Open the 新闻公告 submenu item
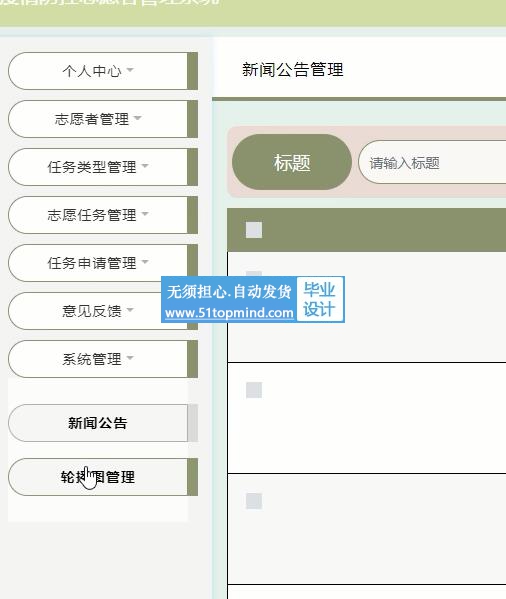The image size is (506, 599). [98, 423]
